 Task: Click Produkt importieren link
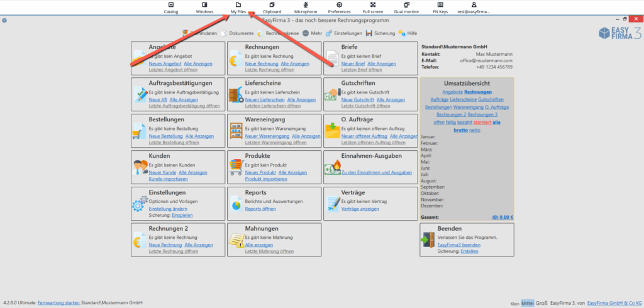266,179
